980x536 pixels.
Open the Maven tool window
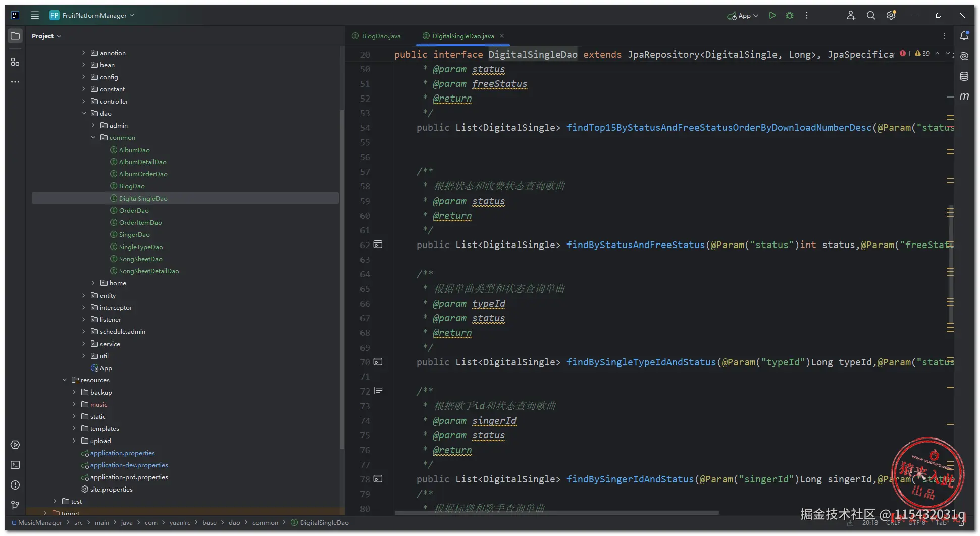964,96
